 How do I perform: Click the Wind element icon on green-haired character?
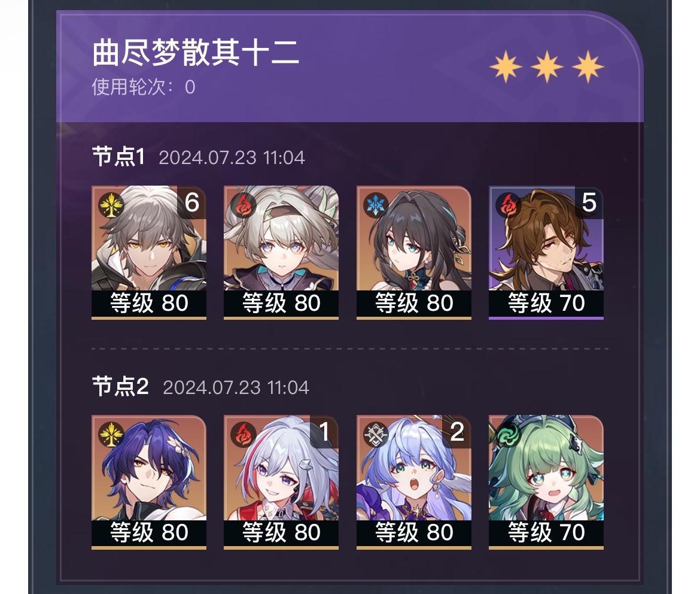[509, 435]
